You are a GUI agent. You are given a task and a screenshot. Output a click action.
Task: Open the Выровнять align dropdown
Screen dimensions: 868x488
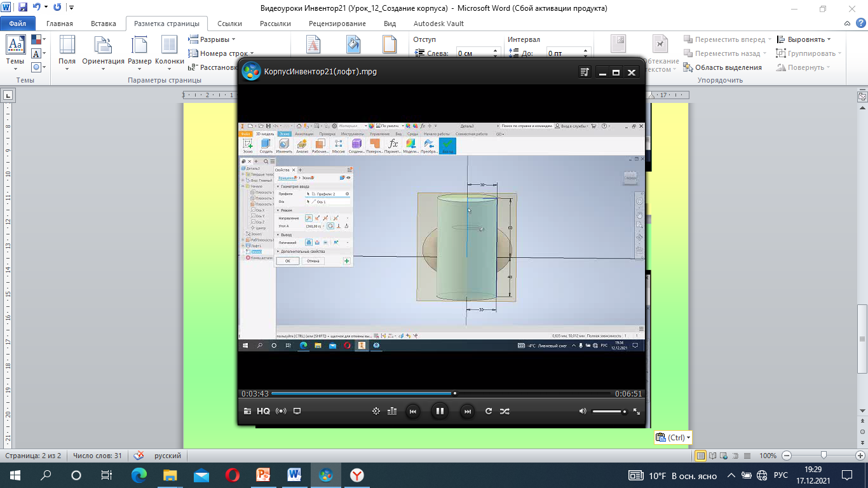(x=803, y=39)
